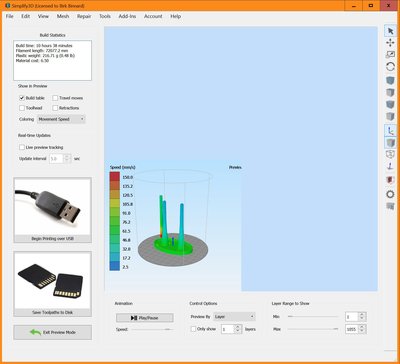Image resolution: width=400 pixels, height=364 pixels.
Task: Open the Account menu
Action: [x=153, y=16]
